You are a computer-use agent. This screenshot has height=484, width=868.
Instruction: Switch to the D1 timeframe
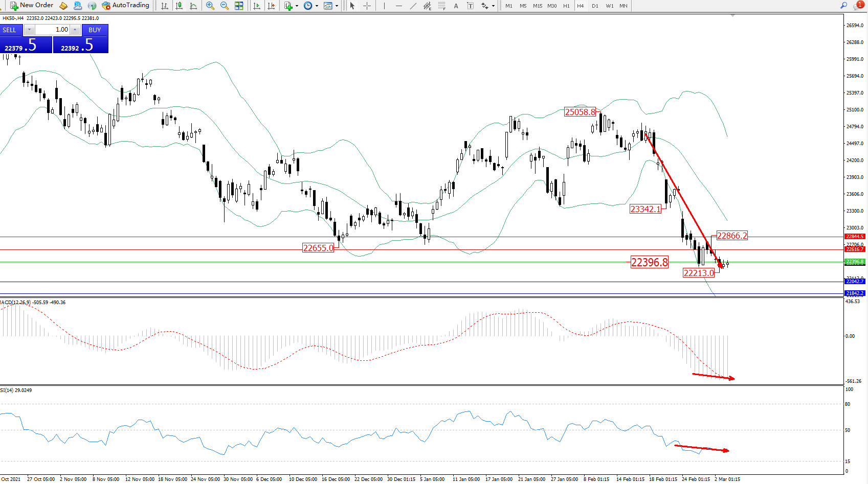point(595,6)
